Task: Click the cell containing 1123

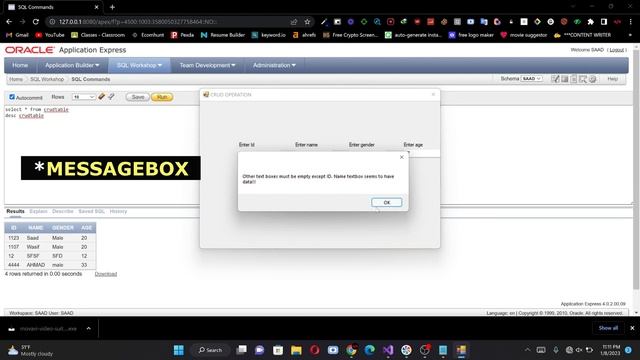Action: (13, 238)
